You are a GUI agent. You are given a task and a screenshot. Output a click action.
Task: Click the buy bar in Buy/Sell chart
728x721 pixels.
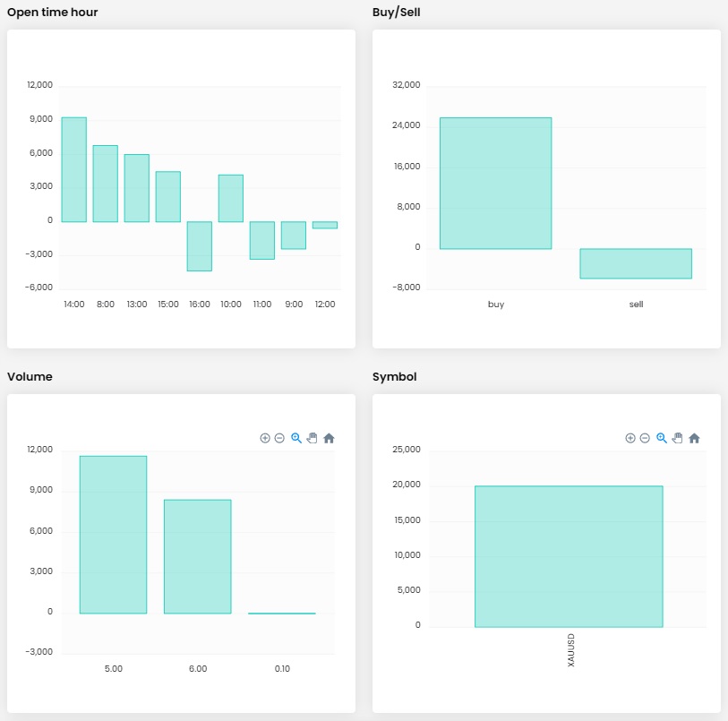coord(495,183)
